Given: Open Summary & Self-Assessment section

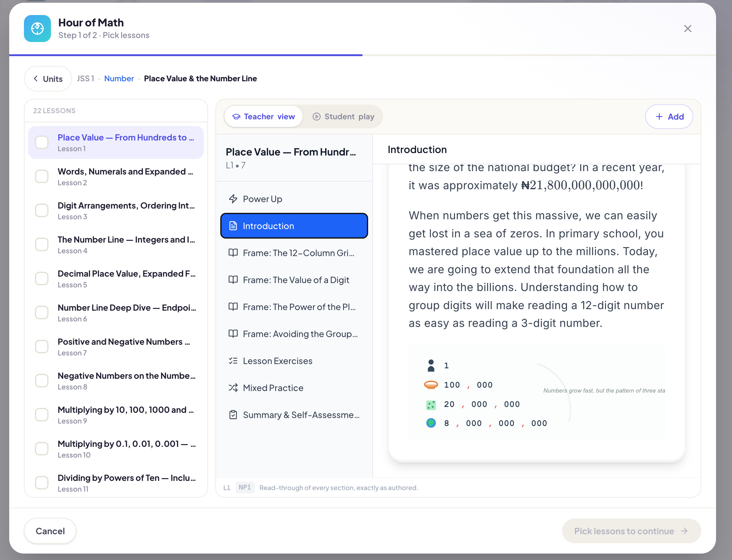Looking at the screenshot, I should pos(294,415).
